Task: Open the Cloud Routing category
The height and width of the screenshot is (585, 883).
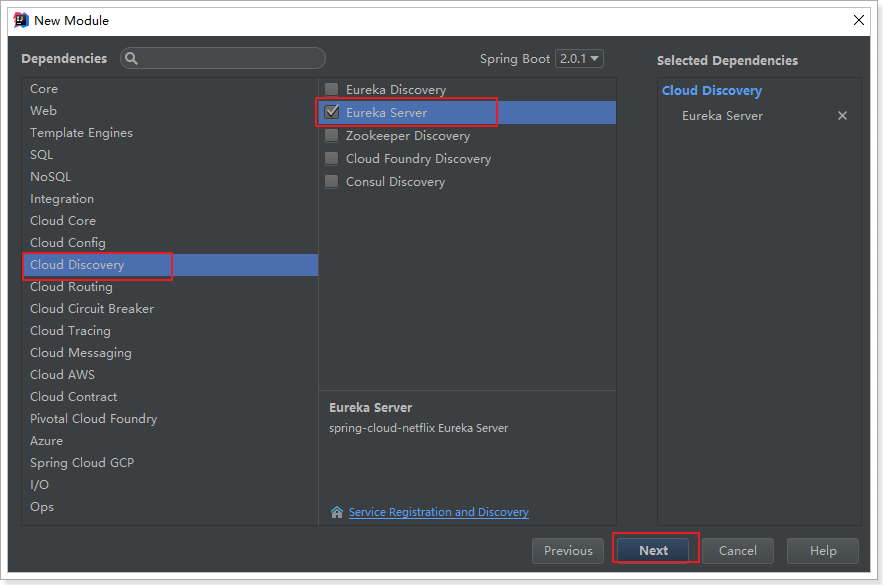Action: pos(170,287)
